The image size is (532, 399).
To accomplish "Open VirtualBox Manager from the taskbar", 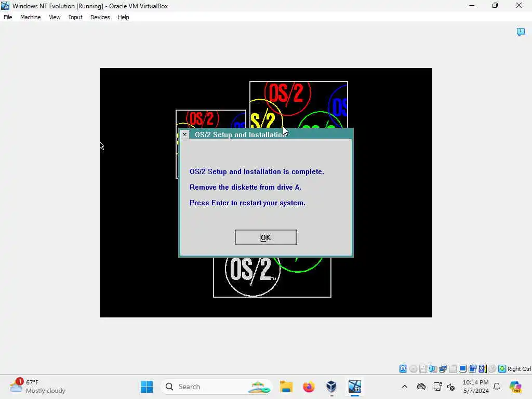I will (331, 387).
